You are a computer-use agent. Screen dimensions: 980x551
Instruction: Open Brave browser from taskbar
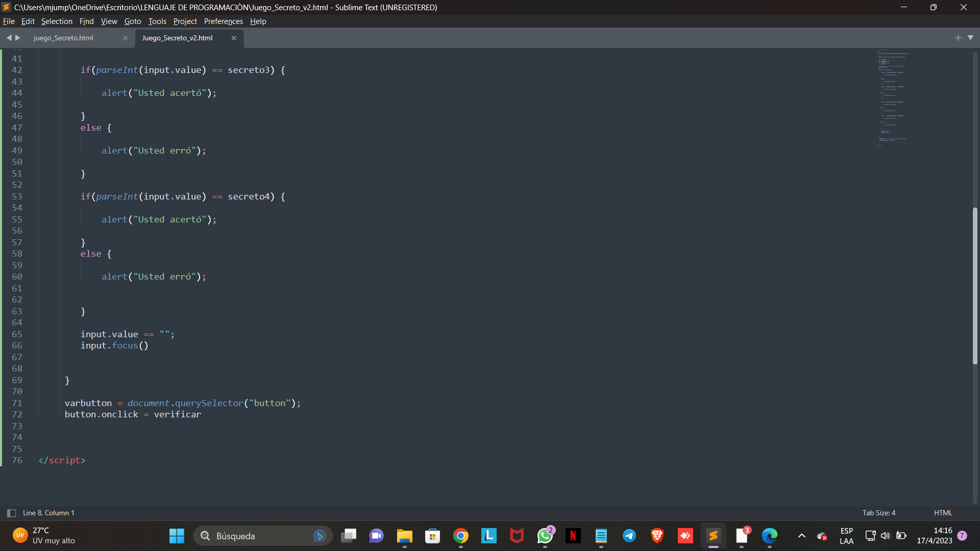pos(657,536)
